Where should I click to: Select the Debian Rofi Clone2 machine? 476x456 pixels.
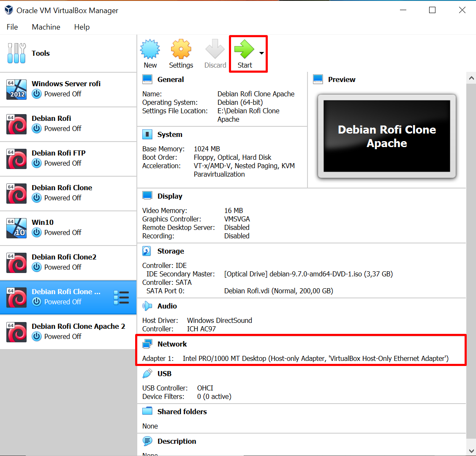pyautogui.click(x=68, y=262)
